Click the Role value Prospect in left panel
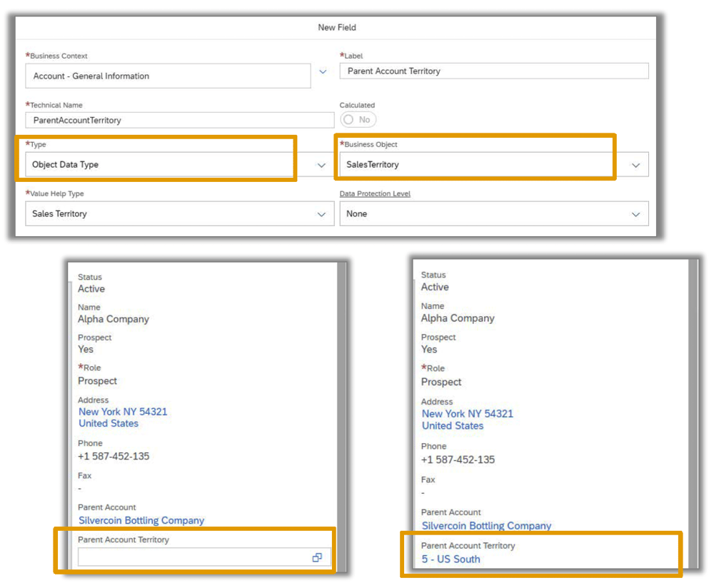The width and height of the screenshot is (714, 588). click(97, 381)
